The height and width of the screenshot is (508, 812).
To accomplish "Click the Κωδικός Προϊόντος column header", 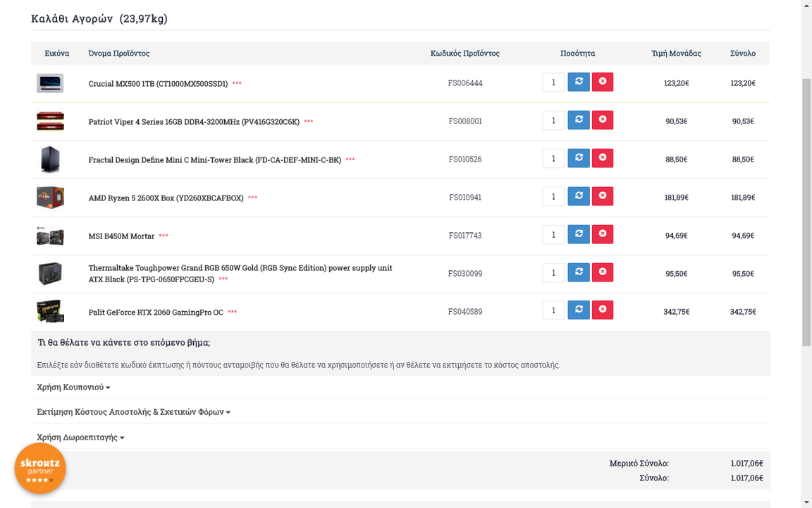I will coord(465,54).
